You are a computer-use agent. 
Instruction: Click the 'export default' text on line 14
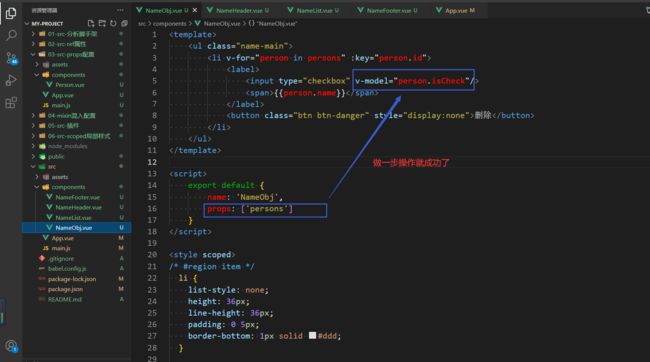coord(221,185)
